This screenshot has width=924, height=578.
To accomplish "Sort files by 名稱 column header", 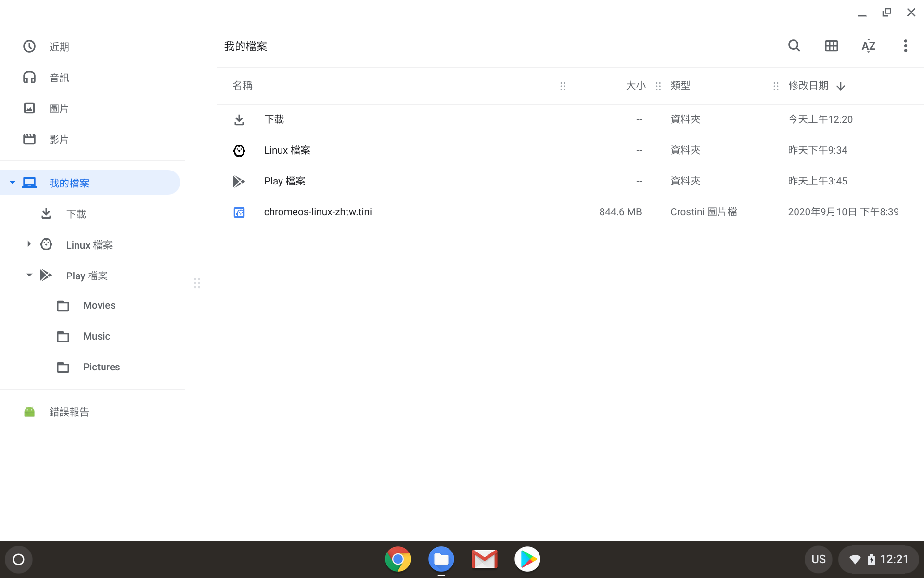I will pos(243,86).
